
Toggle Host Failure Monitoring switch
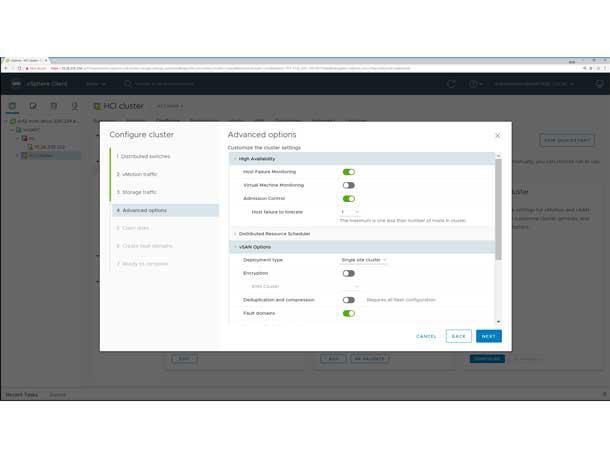point(349,172)
